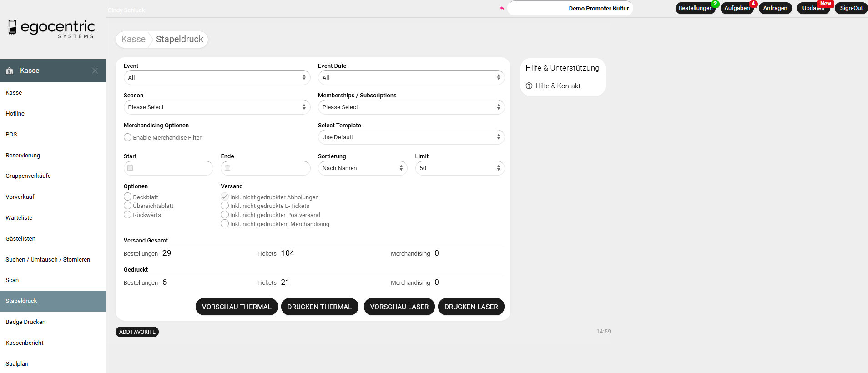Click the calendar icon in Start field

click(x=130, y=168)
